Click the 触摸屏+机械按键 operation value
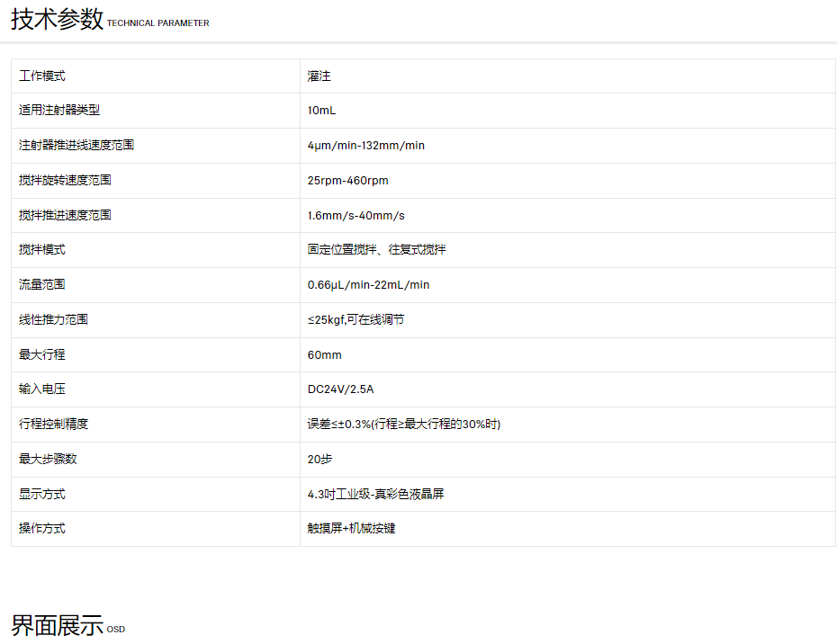Image resolution: width=837 pixels, height=644 pixels. 351,528
